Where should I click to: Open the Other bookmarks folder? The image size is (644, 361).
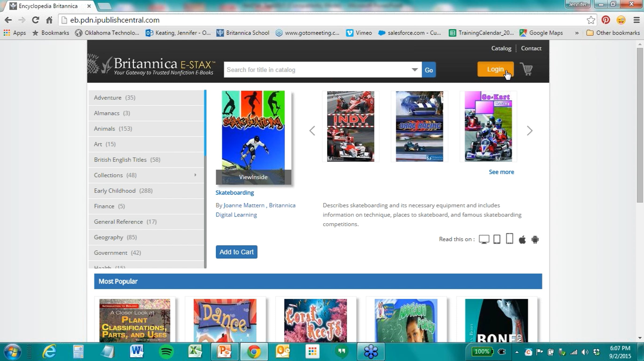point(613,33)
